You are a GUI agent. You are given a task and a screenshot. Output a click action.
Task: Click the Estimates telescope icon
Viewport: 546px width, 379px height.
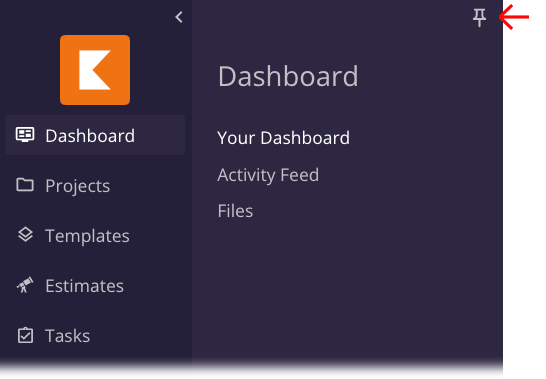coord(25,285)
